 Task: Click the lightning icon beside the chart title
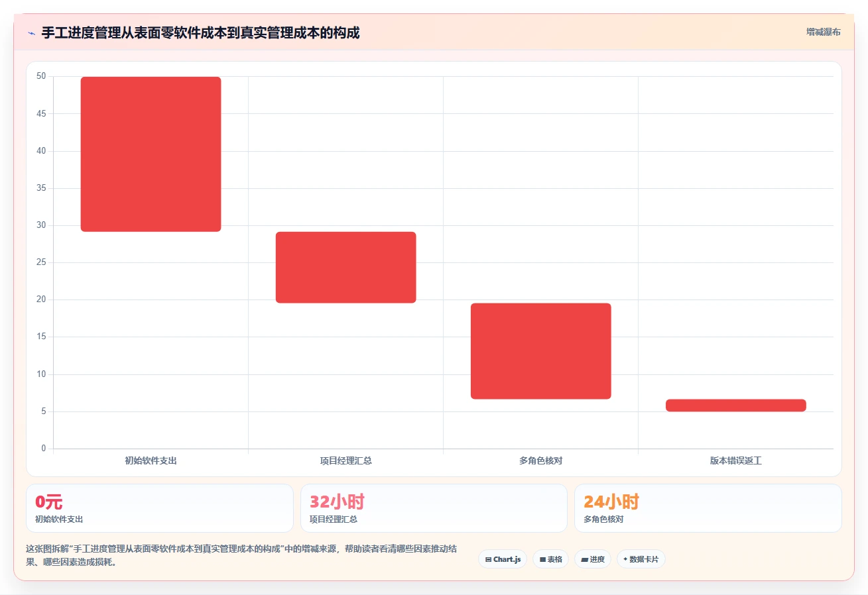click(31, 33)
